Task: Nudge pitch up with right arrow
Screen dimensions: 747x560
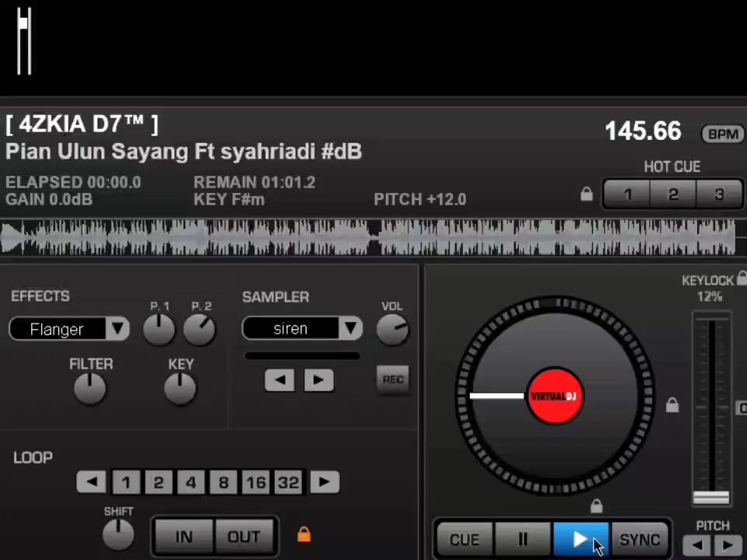Action: pos(728,545)
